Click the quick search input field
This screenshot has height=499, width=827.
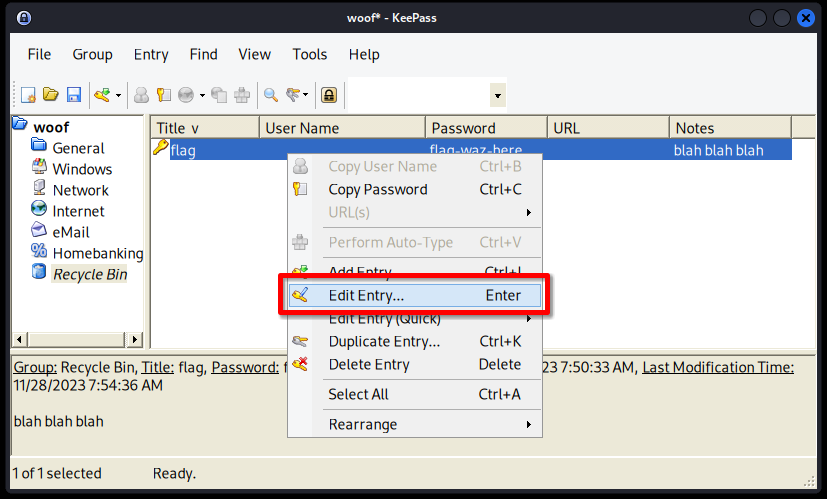click(419, 95)
